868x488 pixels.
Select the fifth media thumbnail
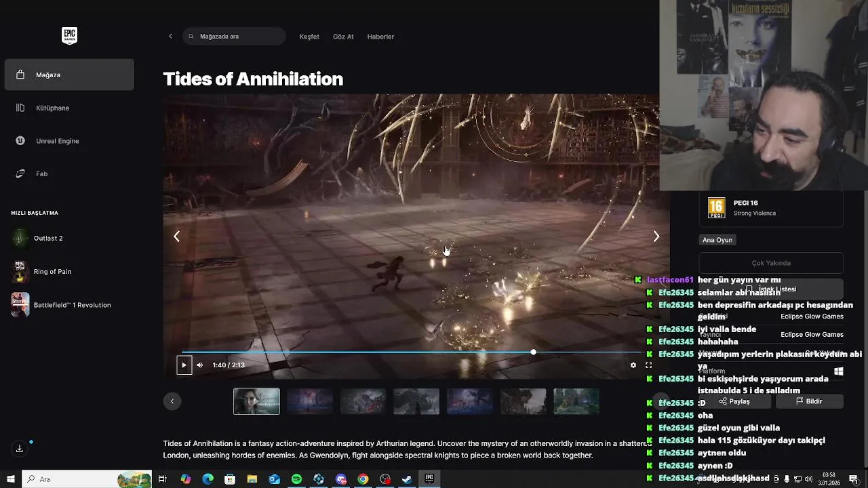tap(470, 401)
